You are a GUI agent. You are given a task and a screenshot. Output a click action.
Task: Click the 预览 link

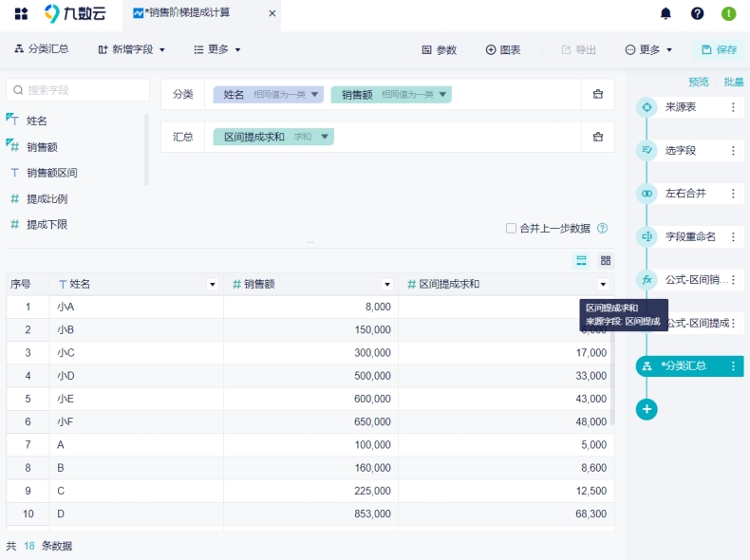[698, 82]
